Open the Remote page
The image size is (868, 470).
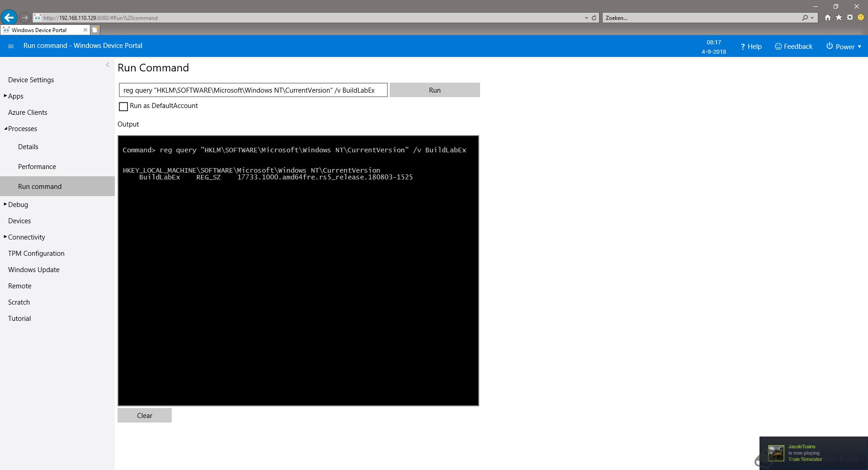pos(19,286)
